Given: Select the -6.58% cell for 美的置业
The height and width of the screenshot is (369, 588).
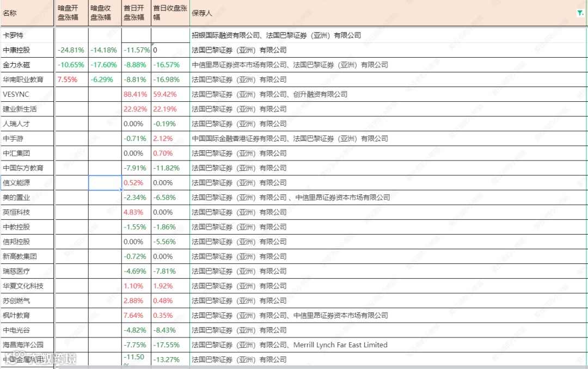Looking at the screenshot, I should (170, 198).
